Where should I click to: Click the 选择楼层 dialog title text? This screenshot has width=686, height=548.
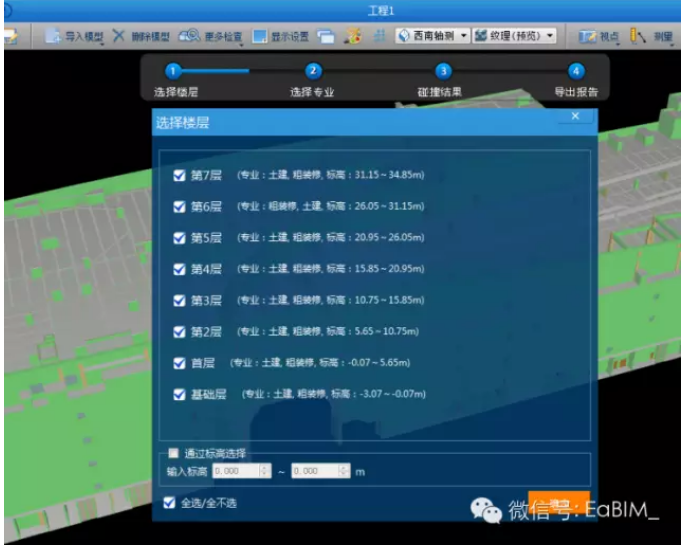coord(182,123)
